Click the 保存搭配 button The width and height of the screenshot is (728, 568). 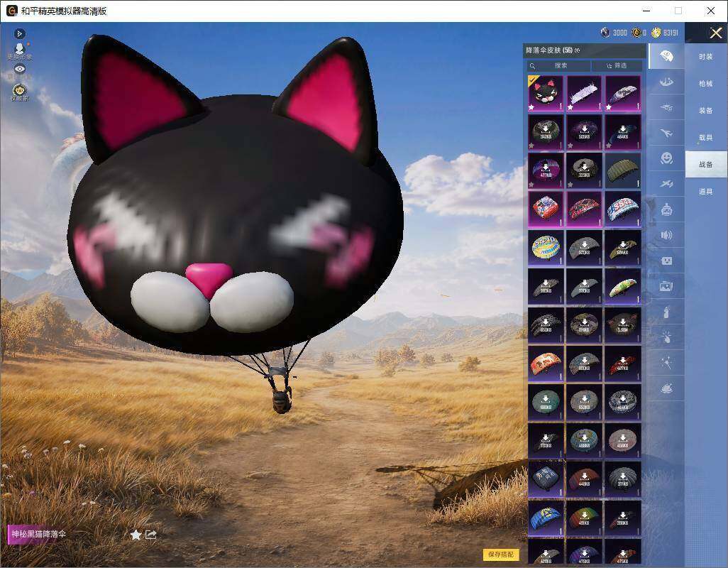click(501, 554)
